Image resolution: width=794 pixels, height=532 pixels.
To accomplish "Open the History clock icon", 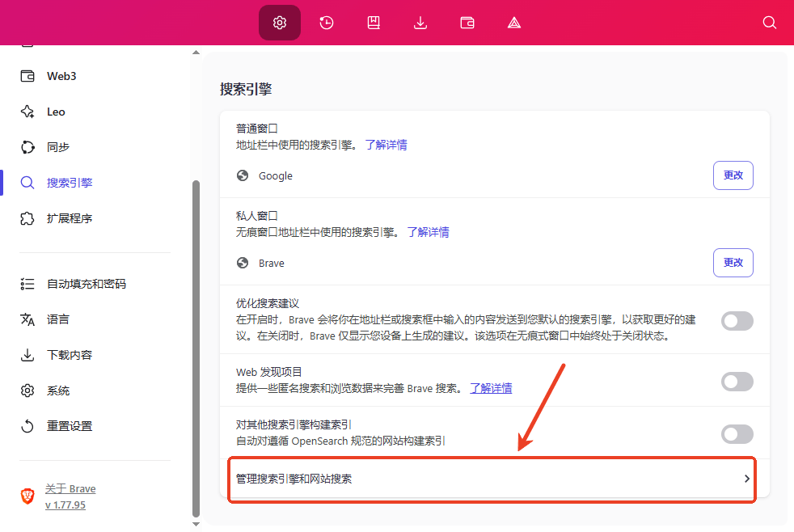I will 327,23.
